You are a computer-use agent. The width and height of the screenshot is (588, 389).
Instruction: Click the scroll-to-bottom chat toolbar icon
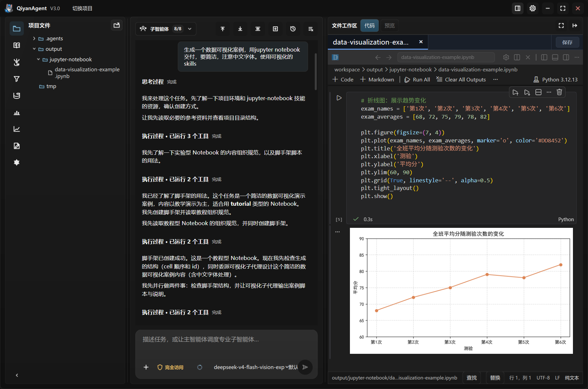click(x=240, y=29)
